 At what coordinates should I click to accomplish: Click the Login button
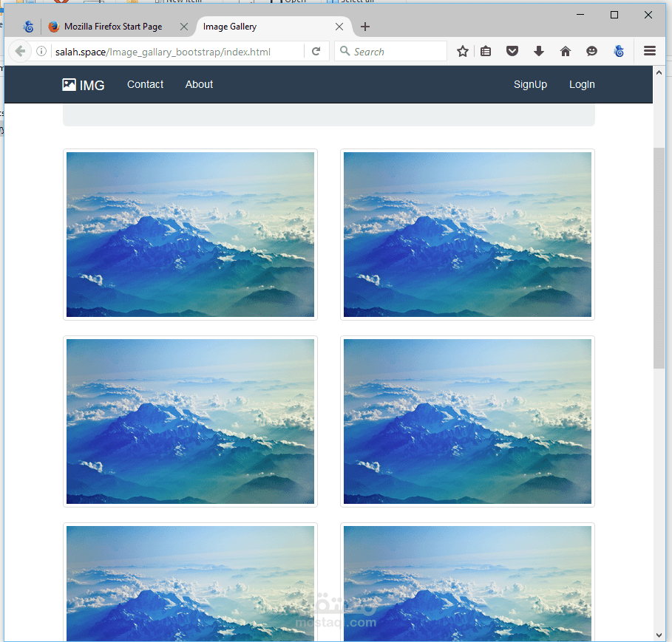tap(582, 84)
